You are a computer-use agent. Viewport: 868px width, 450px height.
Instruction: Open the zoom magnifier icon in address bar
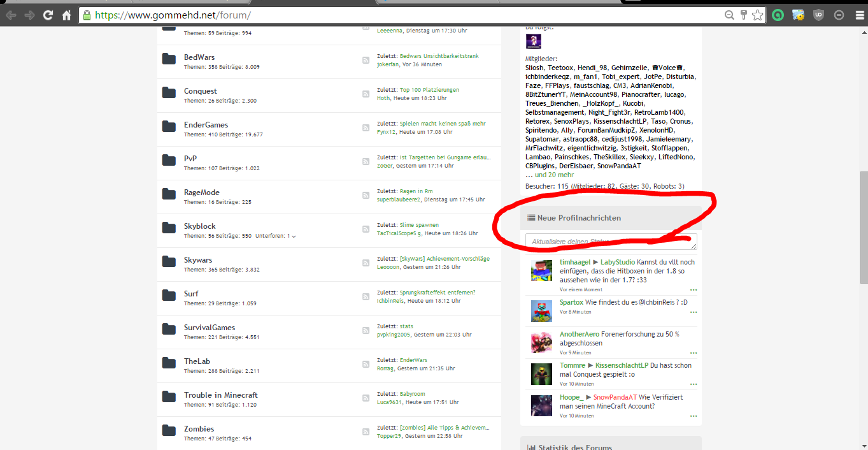tap(729, 15)
